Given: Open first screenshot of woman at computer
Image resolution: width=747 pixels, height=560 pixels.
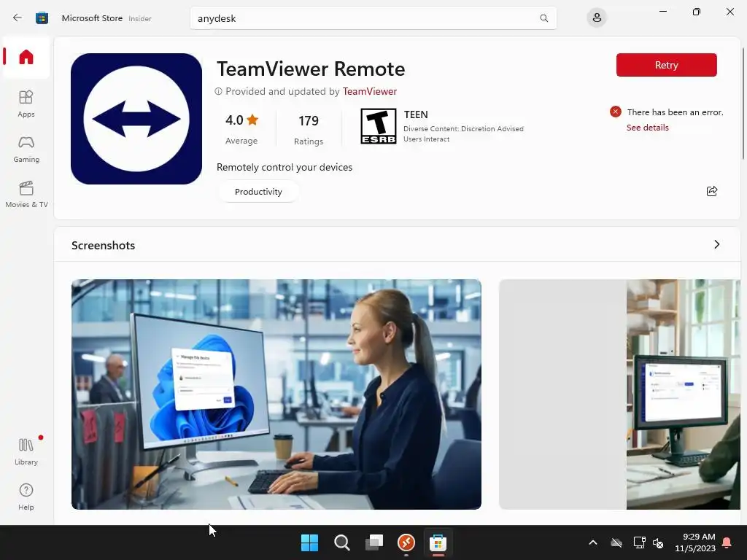Looking at the screenshot, I should (x=276, y=394).
